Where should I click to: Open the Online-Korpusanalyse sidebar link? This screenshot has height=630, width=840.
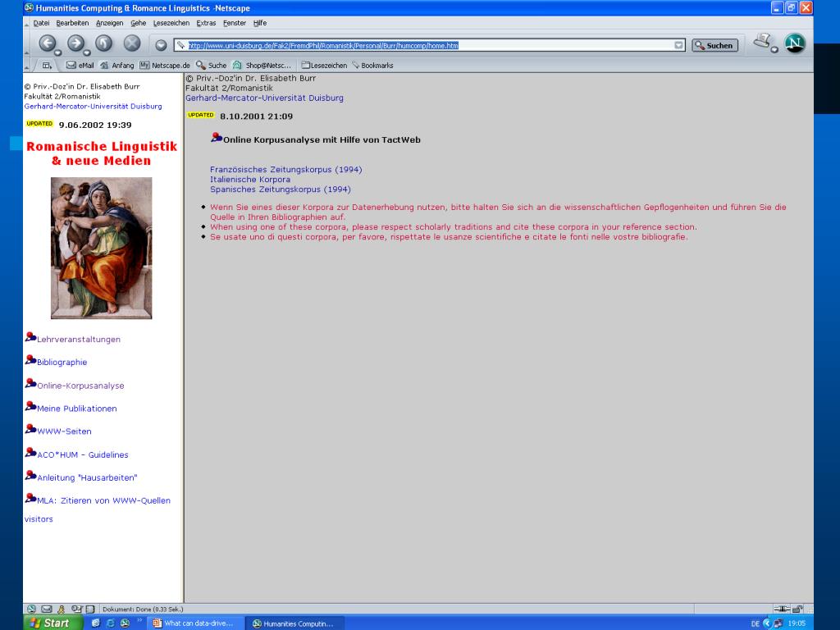80,386
